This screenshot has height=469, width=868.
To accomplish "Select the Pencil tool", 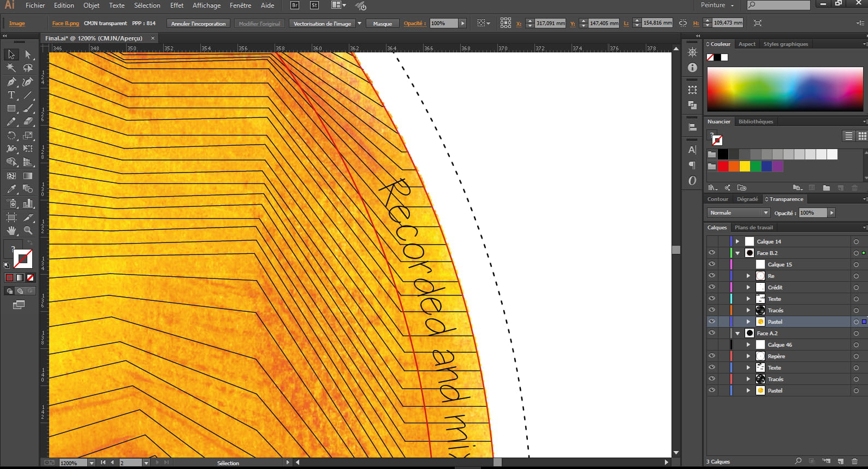I will [11, 121].
